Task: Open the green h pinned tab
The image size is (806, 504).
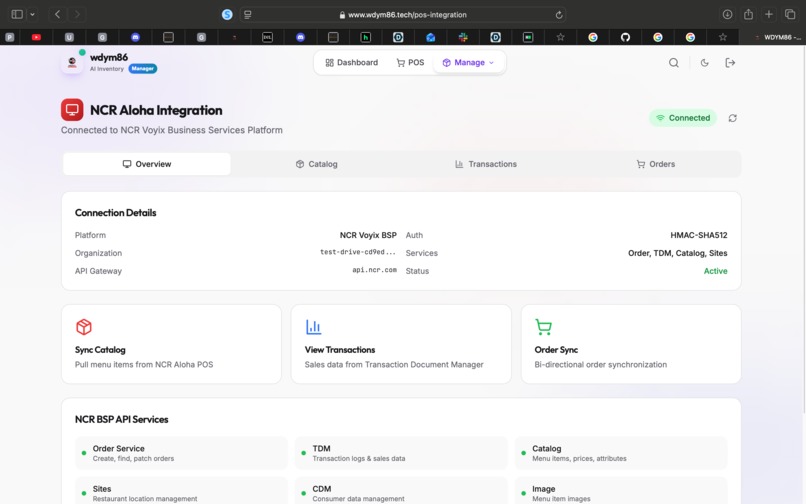Action: 365,37
